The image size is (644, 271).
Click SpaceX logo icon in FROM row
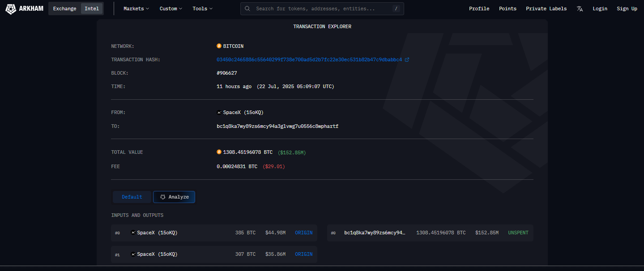point(219,112)
